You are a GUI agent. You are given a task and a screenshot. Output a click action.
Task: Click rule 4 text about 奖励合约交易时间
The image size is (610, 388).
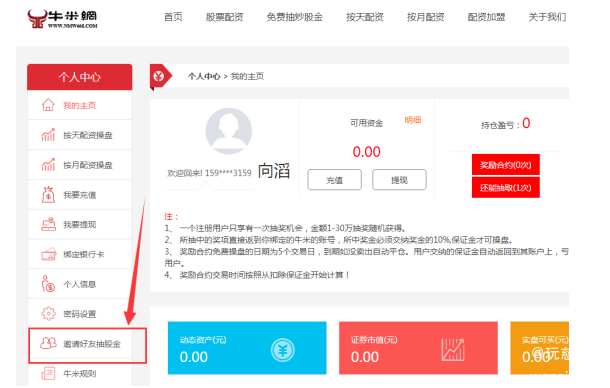click(257, 275)
